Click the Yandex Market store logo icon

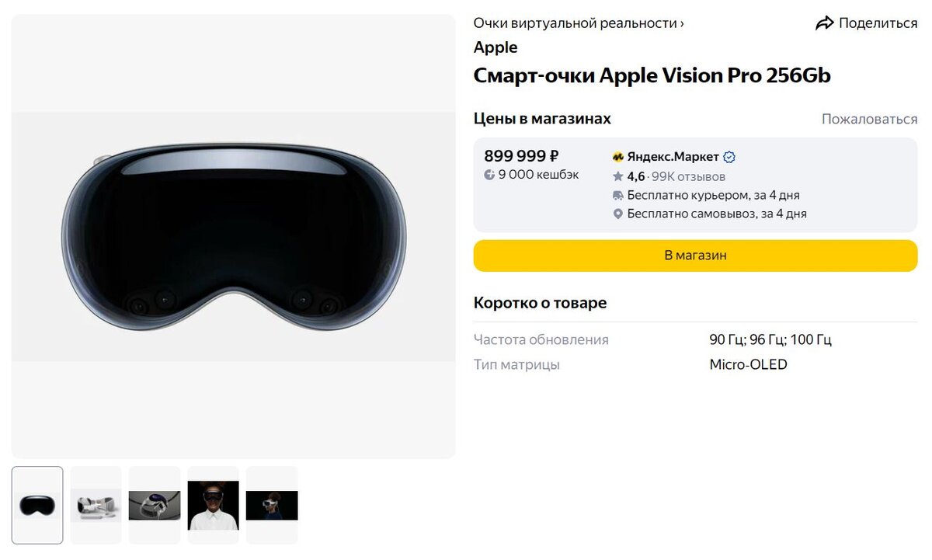618,157
